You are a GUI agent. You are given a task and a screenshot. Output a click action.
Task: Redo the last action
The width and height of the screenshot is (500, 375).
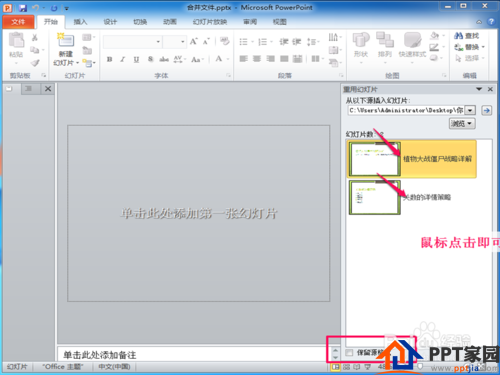[54, 8]
